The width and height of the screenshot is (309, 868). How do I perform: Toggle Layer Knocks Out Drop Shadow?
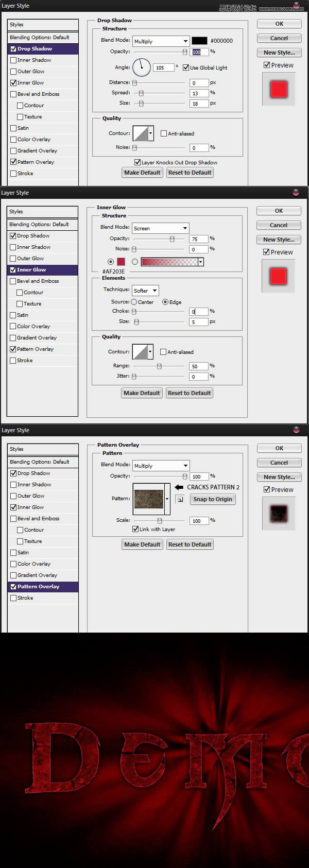[x=138, y=162]
